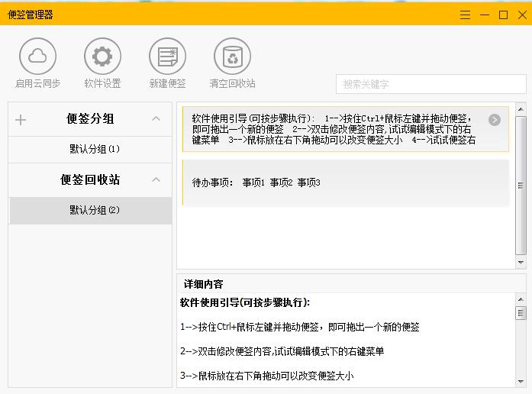Click bold 软件使用引导(可按步骤执行) heading in details
Screen dimensions: 532x394
244,302
